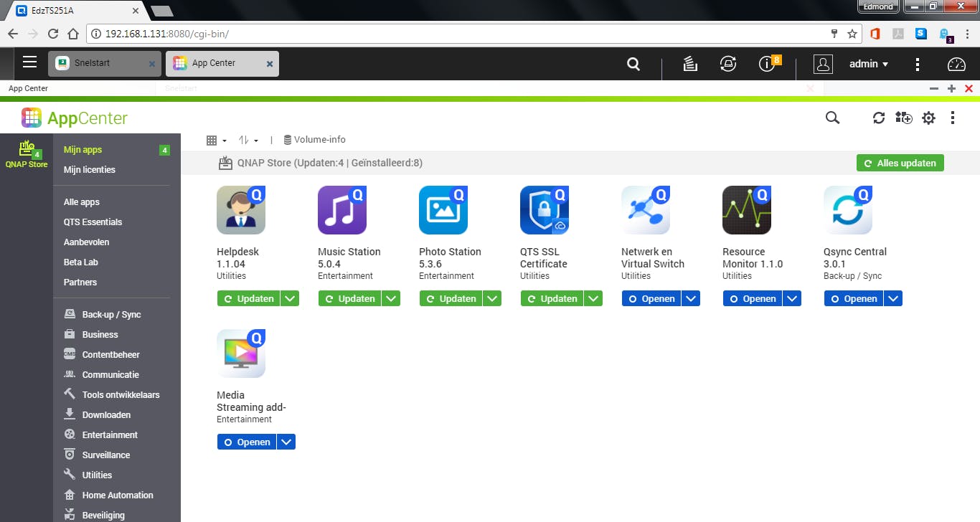Click Volume-info link

(x=314, y=140)
